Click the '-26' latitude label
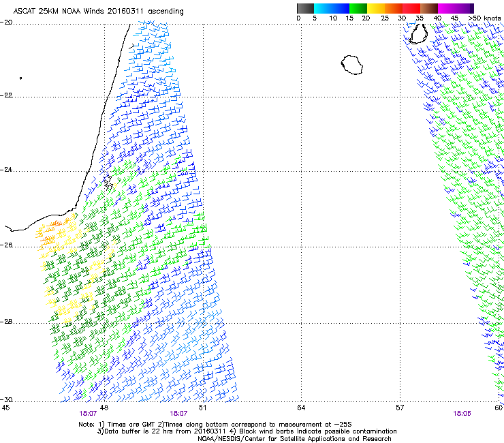 click(x=6, y=245)
